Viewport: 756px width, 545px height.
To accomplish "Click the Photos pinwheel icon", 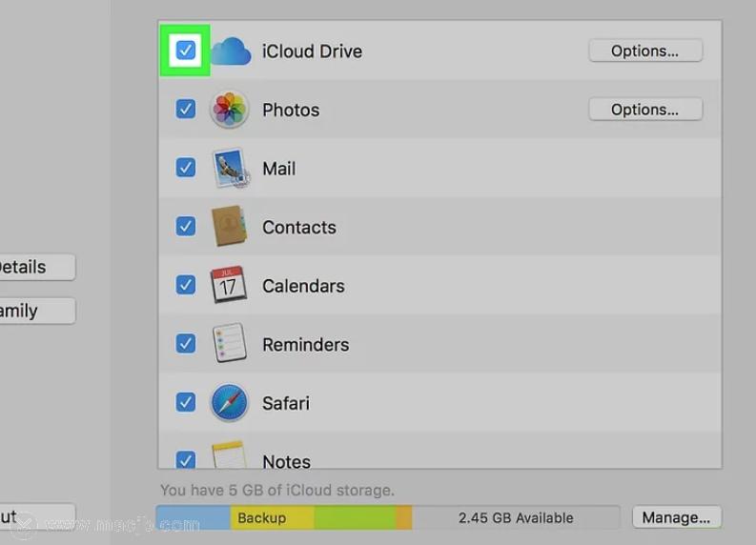I will (x=230, y=110).
